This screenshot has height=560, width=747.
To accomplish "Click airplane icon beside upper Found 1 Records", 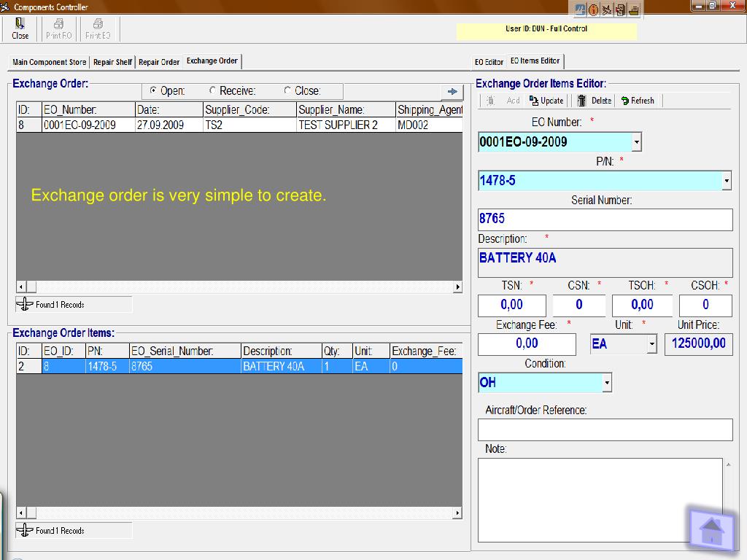I will 24,304.
